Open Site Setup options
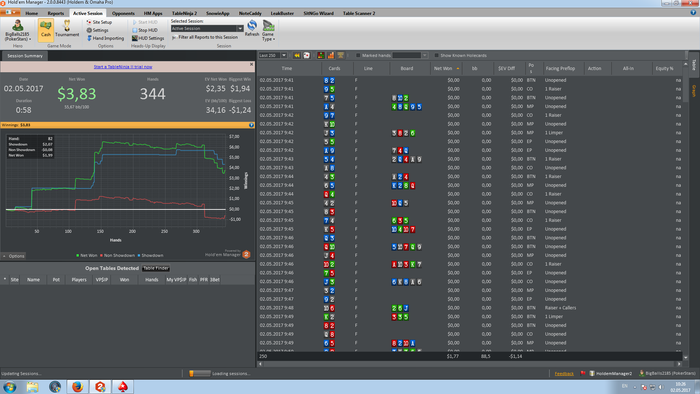This screenshot has width=700, height=394. 99,22
